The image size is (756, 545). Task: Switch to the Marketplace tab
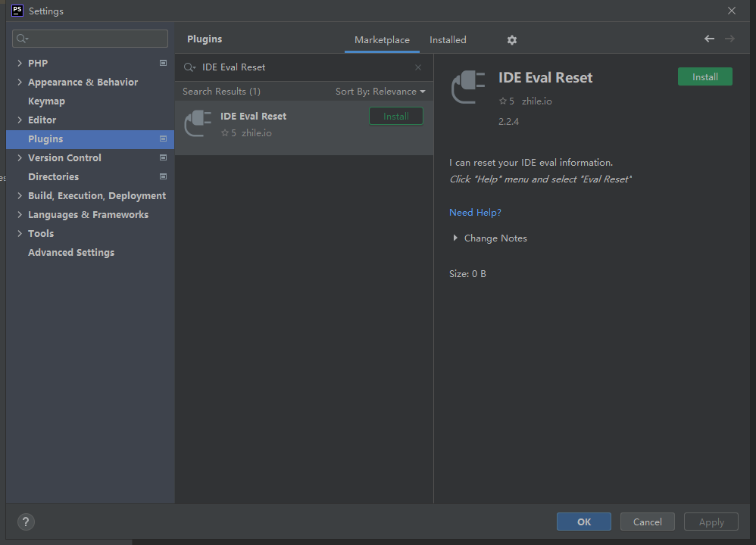[x=382, y=40]
